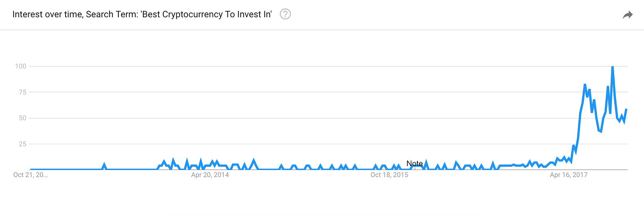Click the line's starting point at far left
The image size is (644, 217).
pos(31,170)
